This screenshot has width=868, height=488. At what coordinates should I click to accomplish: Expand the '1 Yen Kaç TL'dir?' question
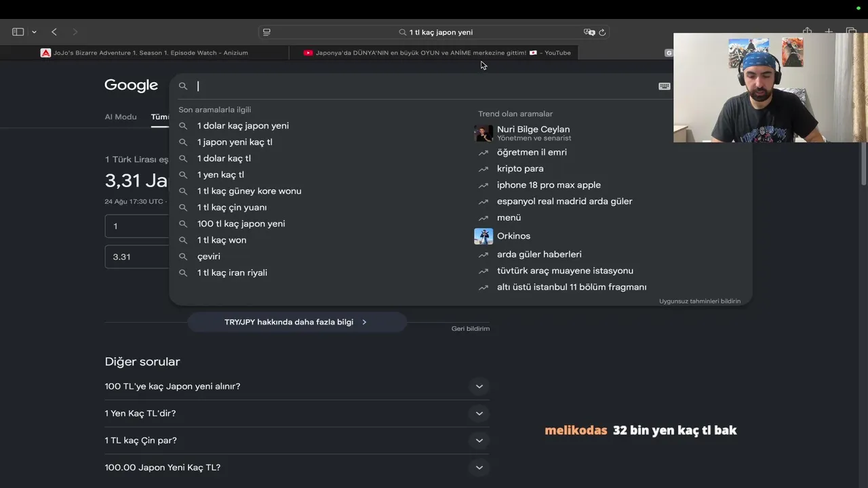tap(297, 413)
